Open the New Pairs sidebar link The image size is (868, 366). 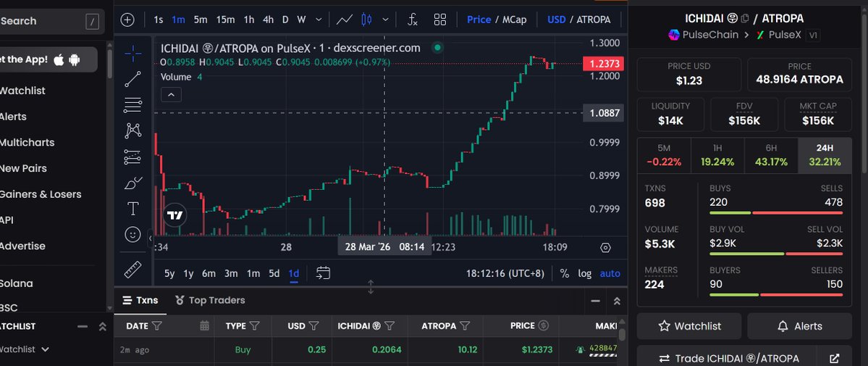click(x=23, y=168)
